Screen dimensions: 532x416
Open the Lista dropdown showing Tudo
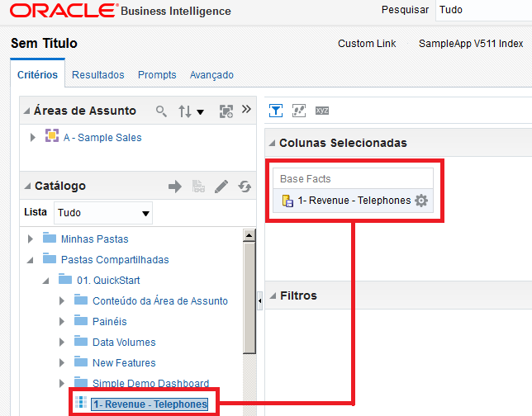[103, 213]
